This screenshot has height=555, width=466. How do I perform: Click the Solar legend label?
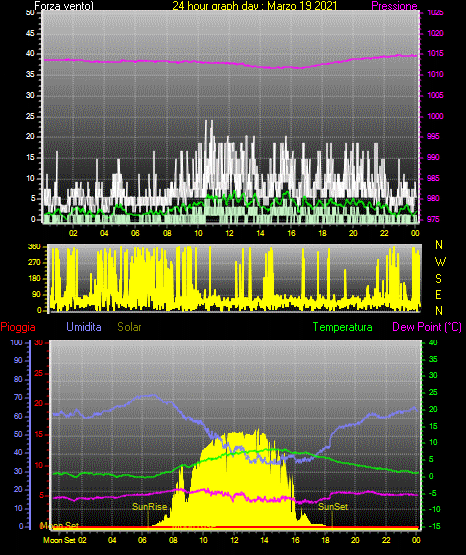click(129, 327)
